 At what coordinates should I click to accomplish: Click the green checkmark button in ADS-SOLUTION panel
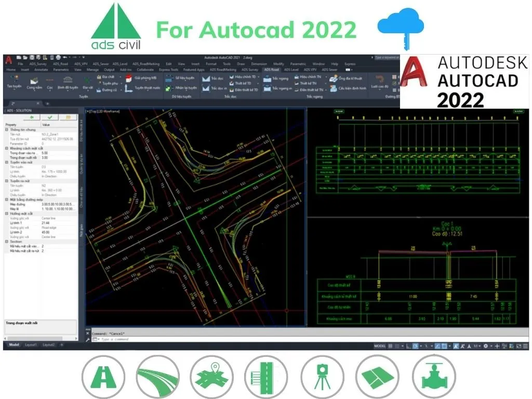[49, 117]
